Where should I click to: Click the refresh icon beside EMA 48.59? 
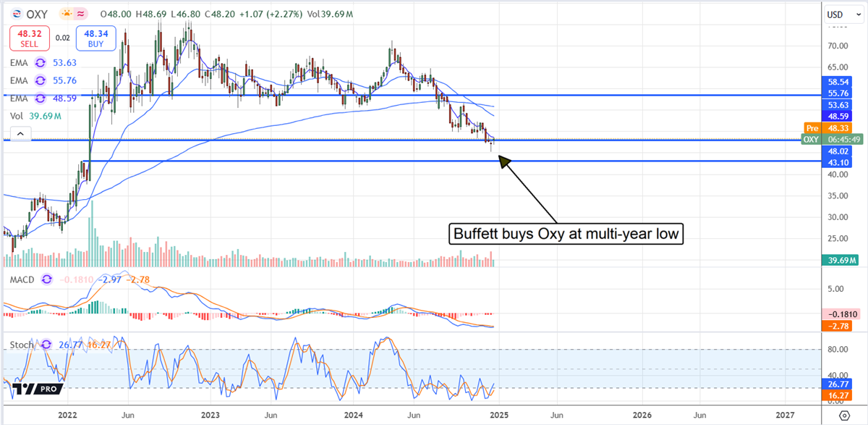point(41,98)
